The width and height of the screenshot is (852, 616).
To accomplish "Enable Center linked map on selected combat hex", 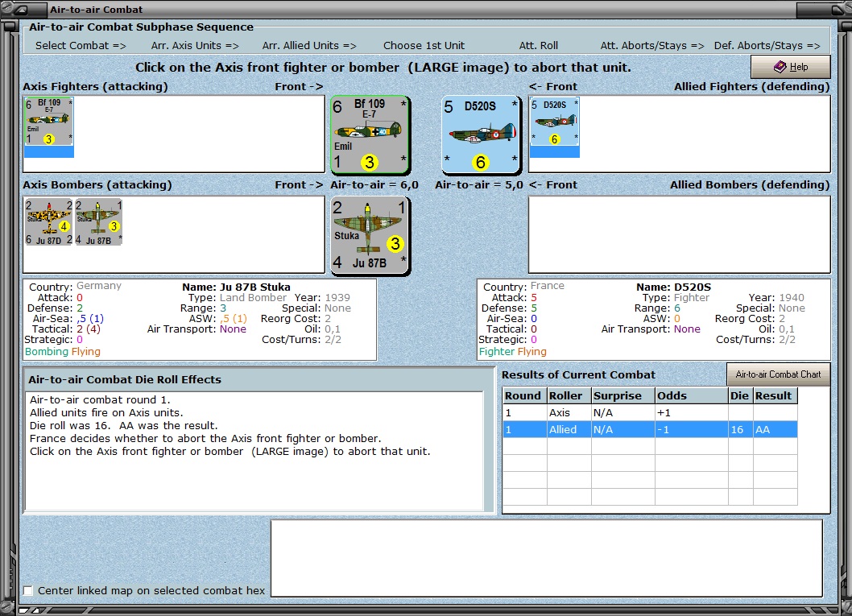I will click(x=28, y=590).
